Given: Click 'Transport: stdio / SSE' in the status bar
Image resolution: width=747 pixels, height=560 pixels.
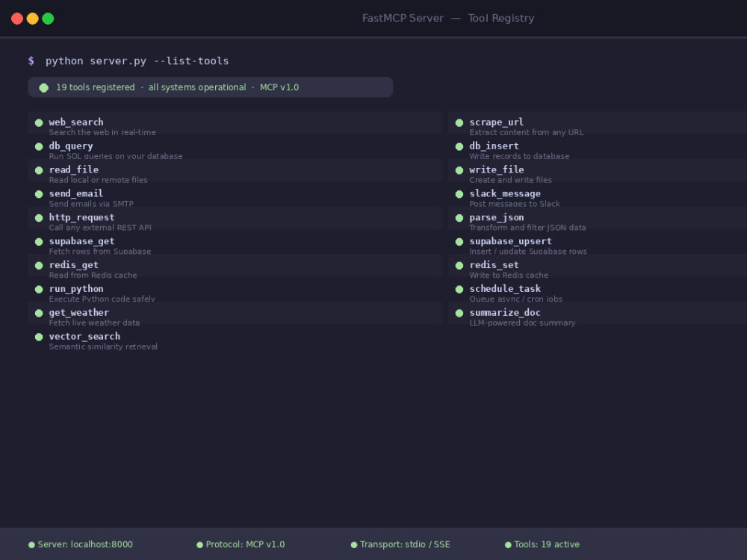Looking at the screenshot, I should pos(405,545).
